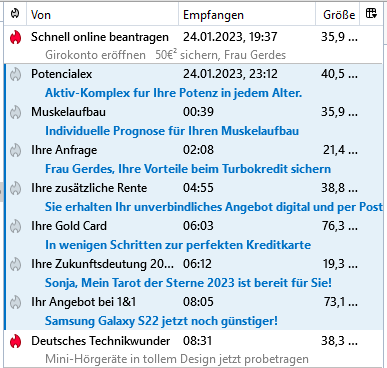Image resolution: width=387 pixels, height=368 pixels.
Task: Select sender Potencialex
Action: (x=62, y=74)
